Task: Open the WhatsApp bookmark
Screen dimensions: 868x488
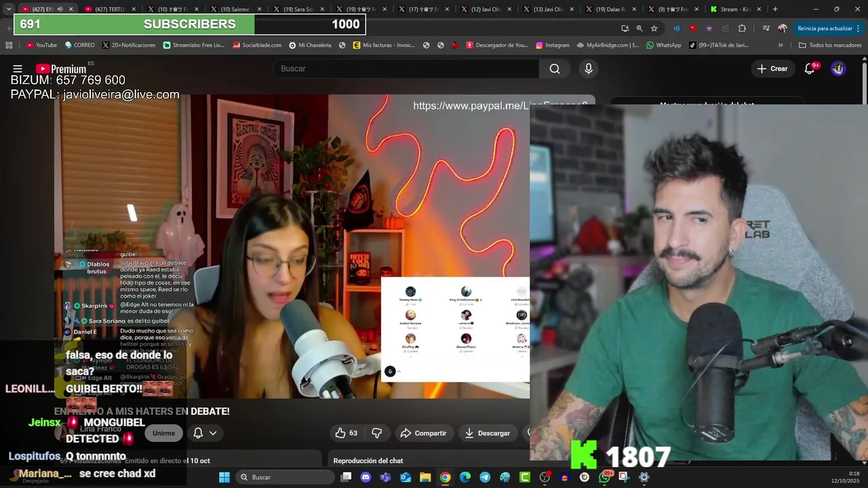Action: pyautogui.click(x=663, y=45)
